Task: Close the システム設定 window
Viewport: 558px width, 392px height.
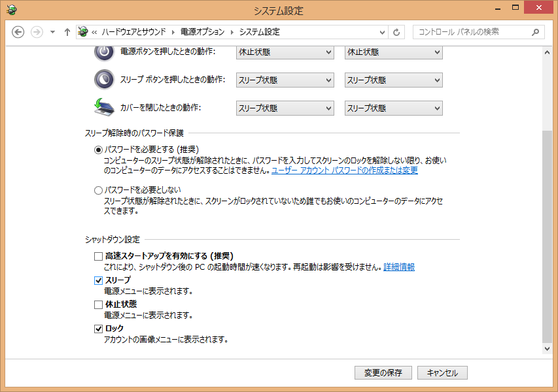Action: coord(539,8)
